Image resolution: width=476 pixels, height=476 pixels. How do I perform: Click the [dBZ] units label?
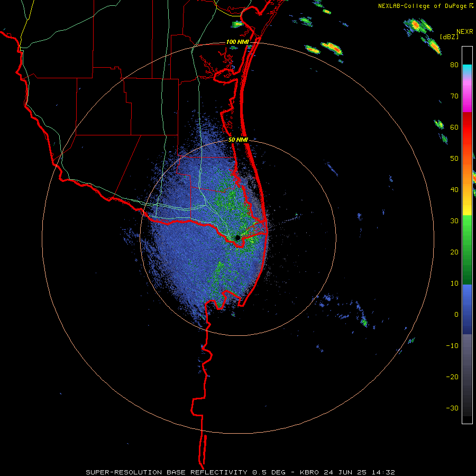[449, 36]
